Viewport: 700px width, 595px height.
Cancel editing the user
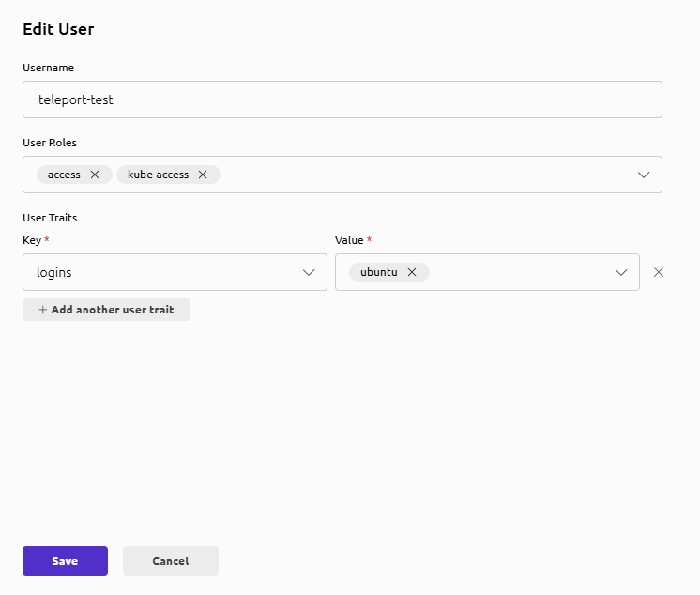[x=170, y=561]
